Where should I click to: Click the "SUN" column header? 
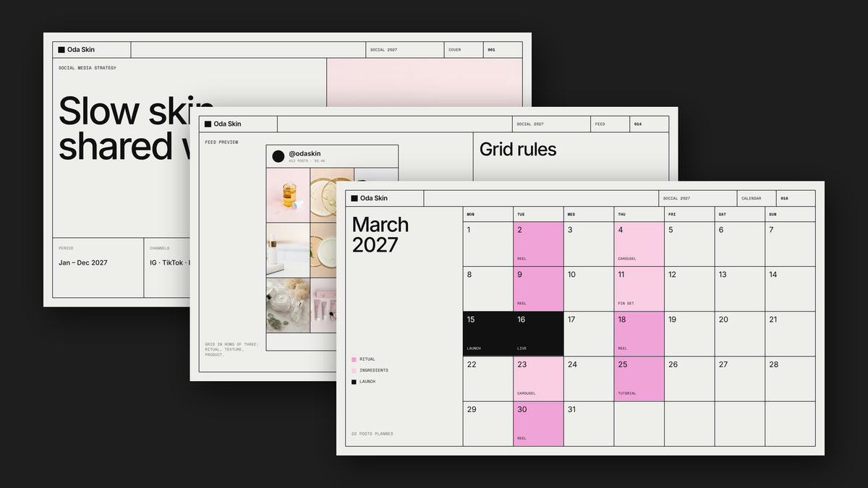pos(773,215)
